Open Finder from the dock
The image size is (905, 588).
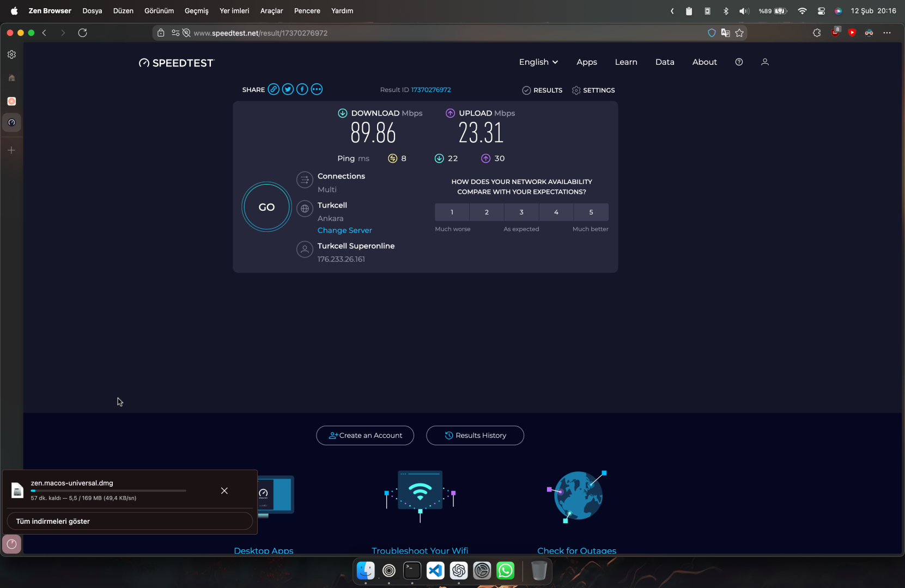(366, 571)
